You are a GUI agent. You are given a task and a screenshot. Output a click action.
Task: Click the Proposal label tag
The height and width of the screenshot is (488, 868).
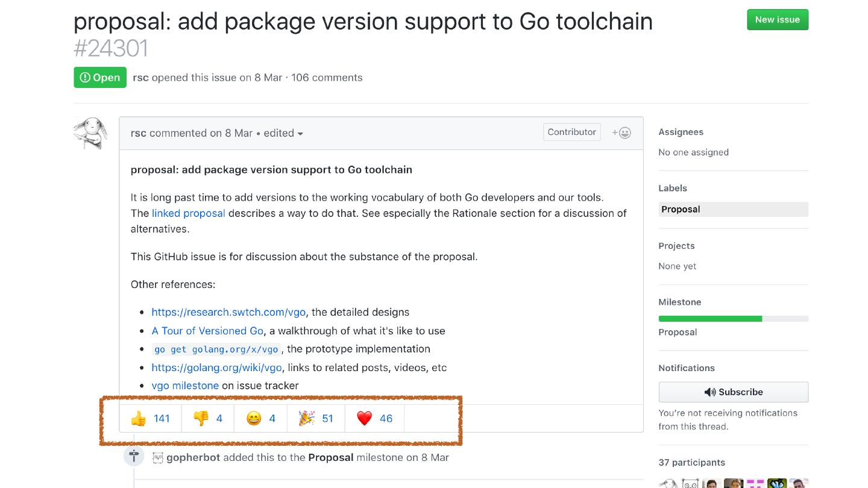coord(681,209)
